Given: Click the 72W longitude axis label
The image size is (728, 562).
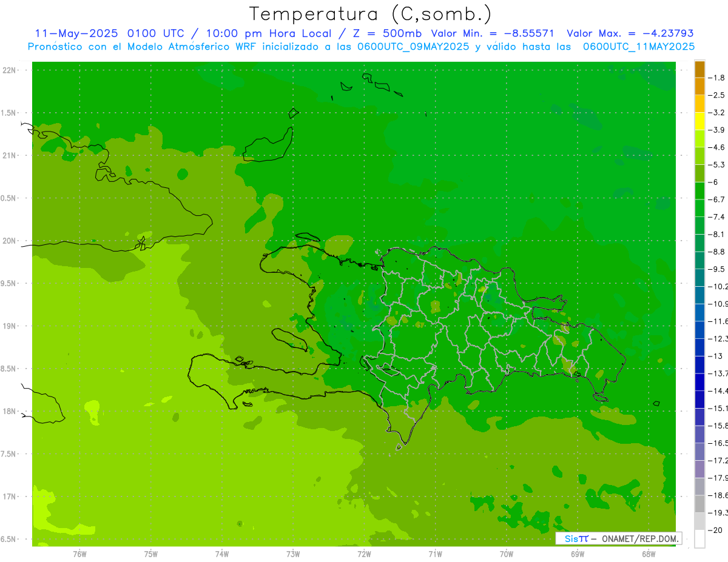Looking at the screenshot, I should 364,554.
